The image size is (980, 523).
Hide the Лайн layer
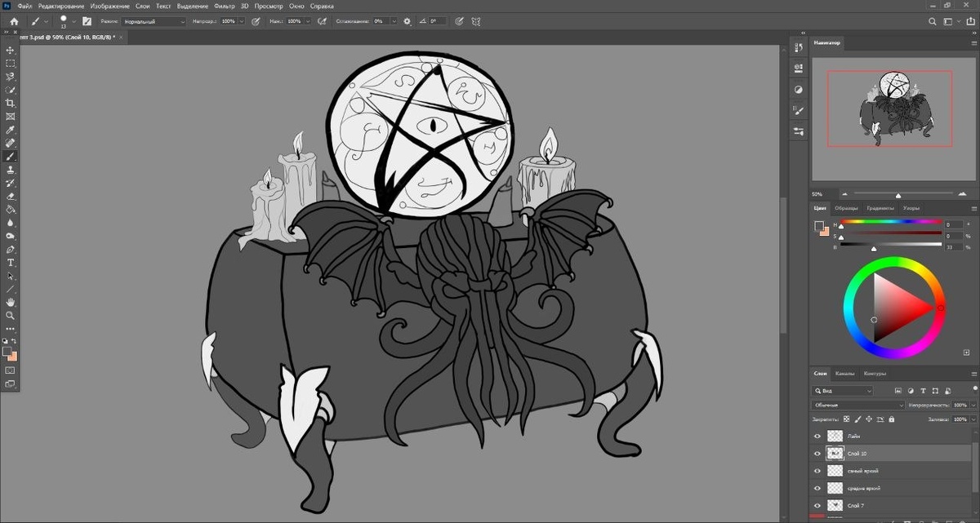[x=817, y=437]
